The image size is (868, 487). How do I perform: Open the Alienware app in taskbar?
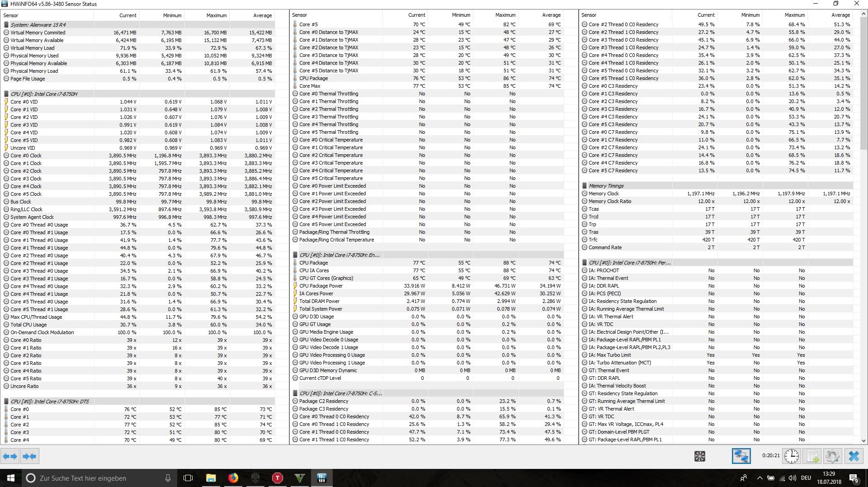255,478
